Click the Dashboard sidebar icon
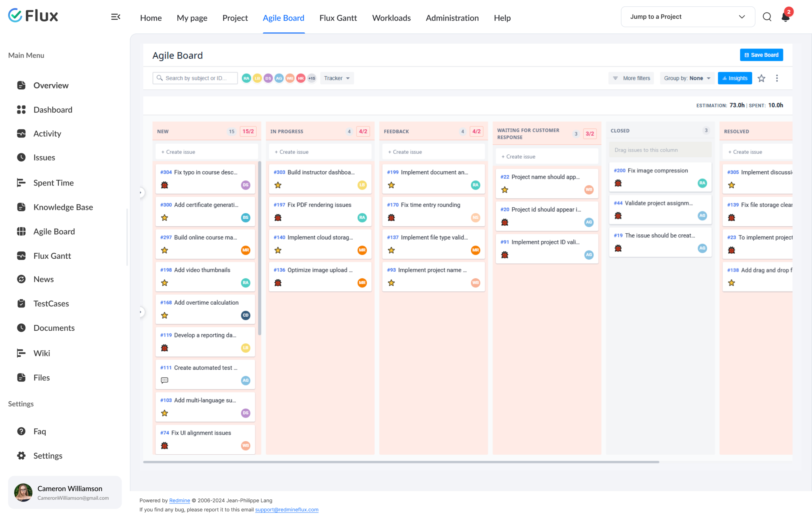Image resolution: width=812 pixels, height=519 pixels. point(21,109)
